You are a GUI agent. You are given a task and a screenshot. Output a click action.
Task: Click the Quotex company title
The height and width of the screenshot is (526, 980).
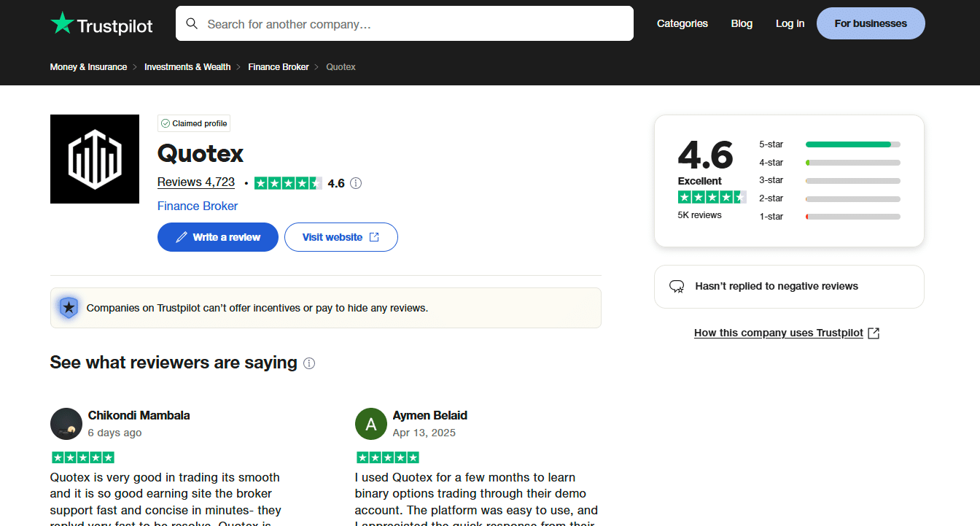pyautogui.click(x=201, y=154)
